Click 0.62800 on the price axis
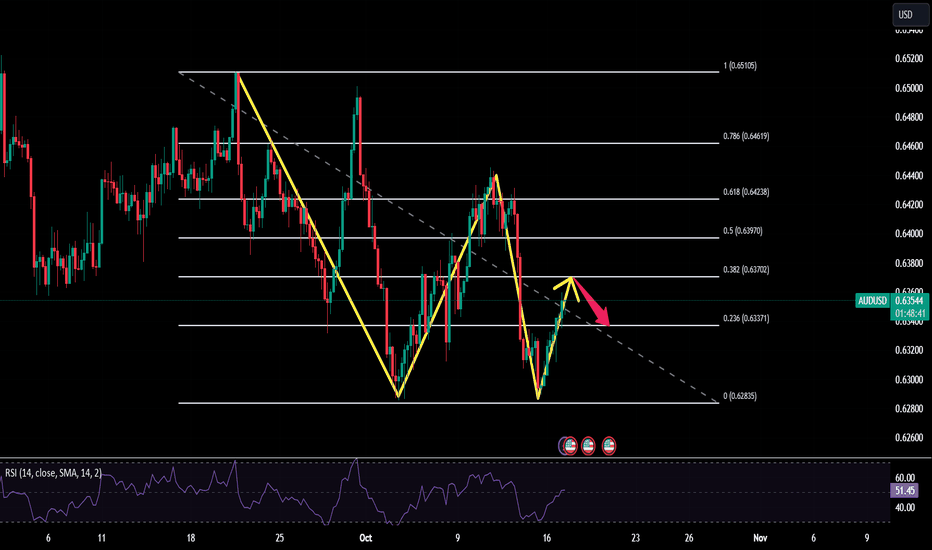 (x=909, y=409)
